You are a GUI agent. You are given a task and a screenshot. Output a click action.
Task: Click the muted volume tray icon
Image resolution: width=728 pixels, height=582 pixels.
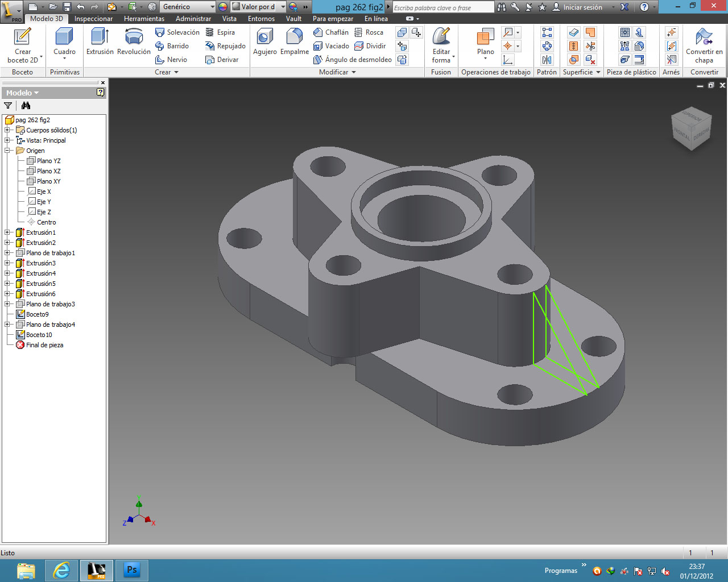click(665, 571)
